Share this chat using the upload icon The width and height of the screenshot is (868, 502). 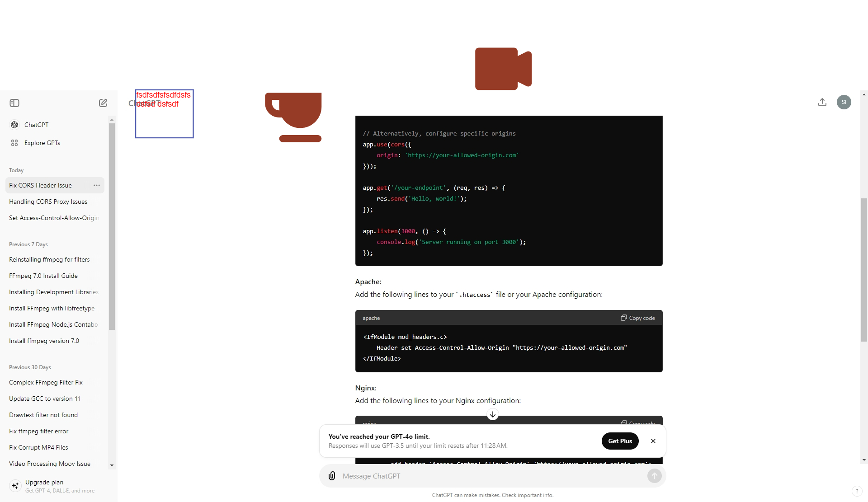tap(822, 102)
